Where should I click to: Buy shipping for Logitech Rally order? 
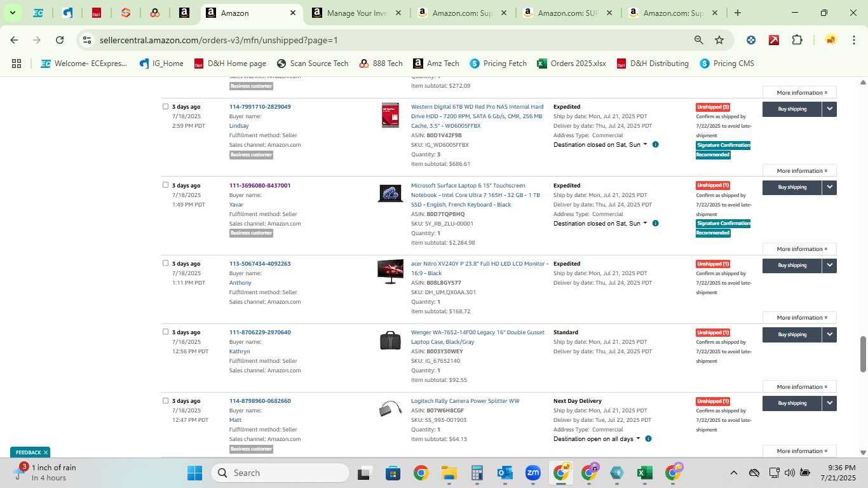792,403
